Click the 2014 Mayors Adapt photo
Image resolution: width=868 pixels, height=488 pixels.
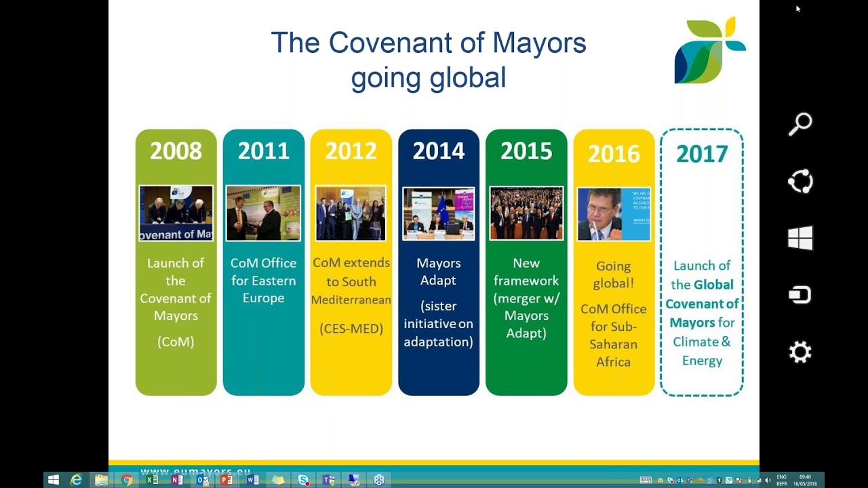(x=439, y=214)
